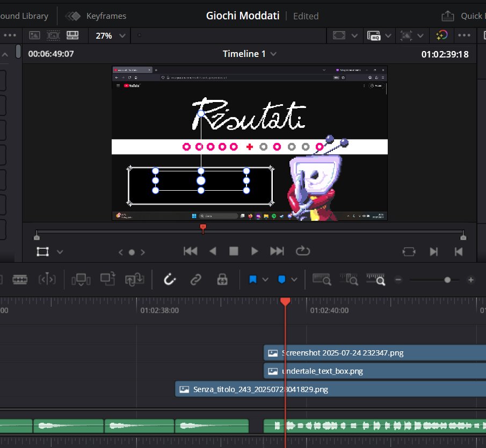This screenshot has height=448, width=486.
Task: Click the viewer scrubber playhead
Action: 203,228
